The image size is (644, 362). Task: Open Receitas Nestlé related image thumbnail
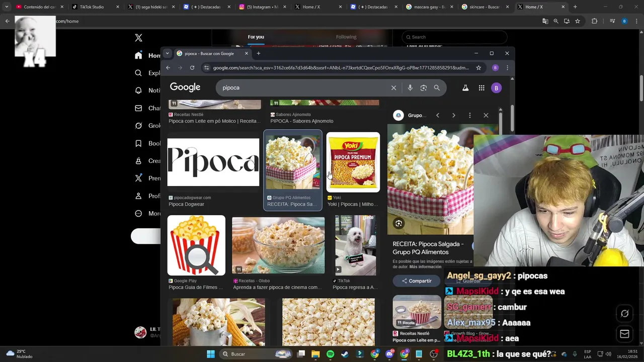click(417, 312)
